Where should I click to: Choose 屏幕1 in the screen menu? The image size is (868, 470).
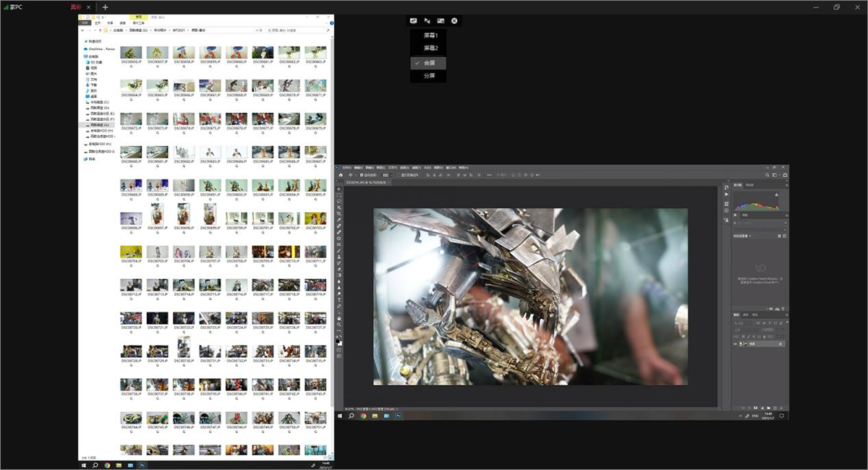point(430,35)
